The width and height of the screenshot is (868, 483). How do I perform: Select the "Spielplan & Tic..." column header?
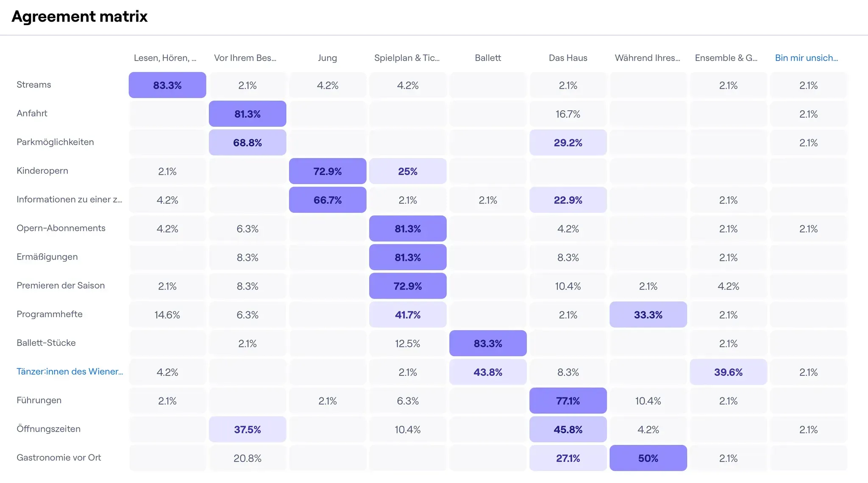click(x=407, y=58)
